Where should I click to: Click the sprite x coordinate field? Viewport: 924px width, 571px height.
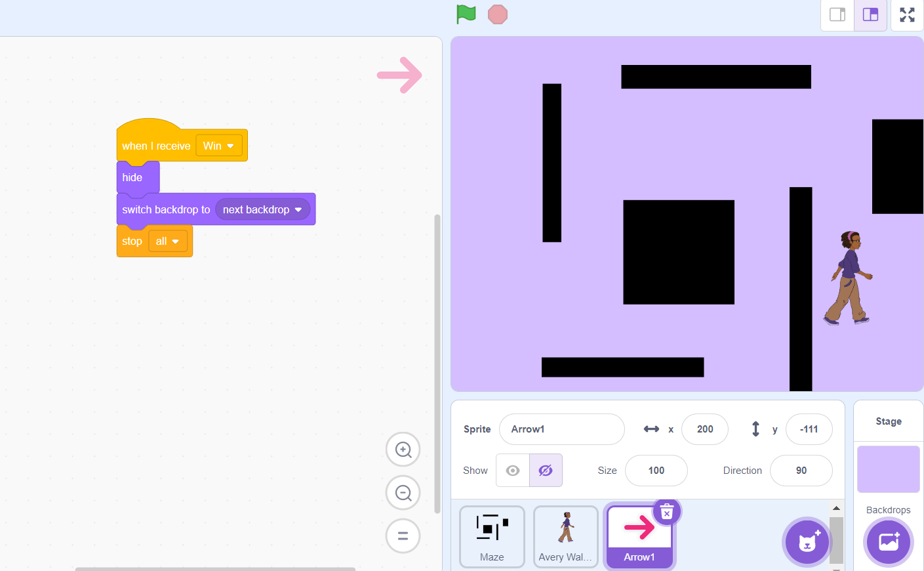coord(704,429)
